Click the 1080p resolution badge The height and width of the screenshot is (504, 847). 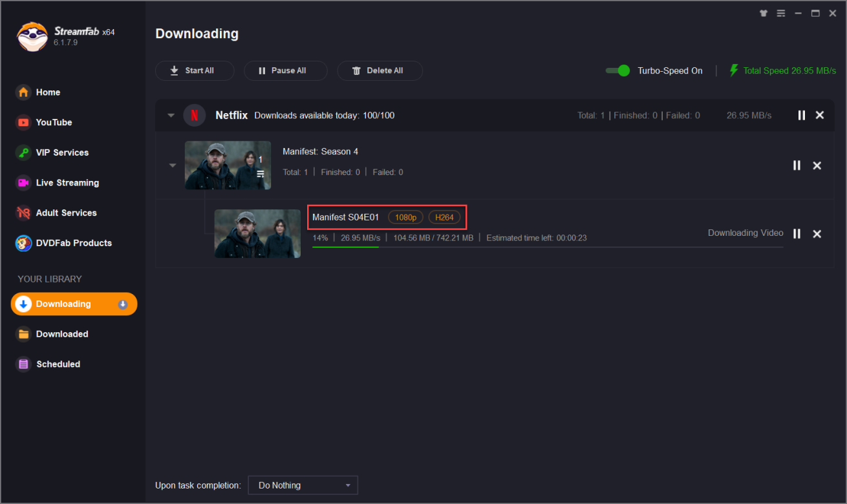405,218
